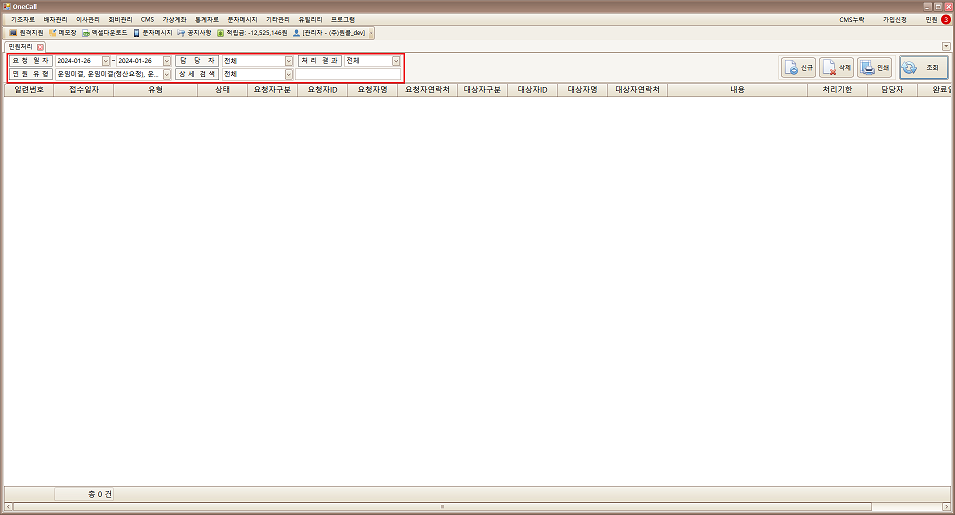Click the 엑셀다운로드 Excel download icon
The width and height of the screenshot is (955, 515).
[x=105, y=33]
